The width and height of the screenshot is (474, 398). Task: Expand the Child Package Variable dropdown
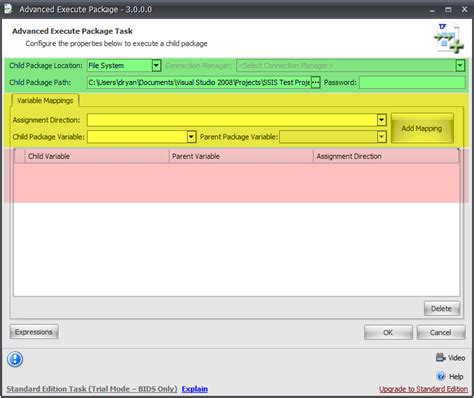pos(191,137)
